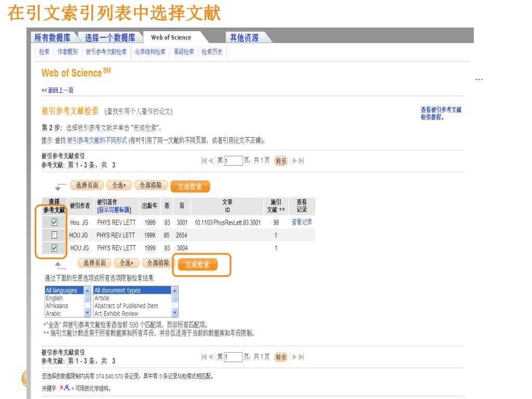Open 被引参考文献检索 menu item
Viewport: 532px width, 399px height.
point(106,51)
